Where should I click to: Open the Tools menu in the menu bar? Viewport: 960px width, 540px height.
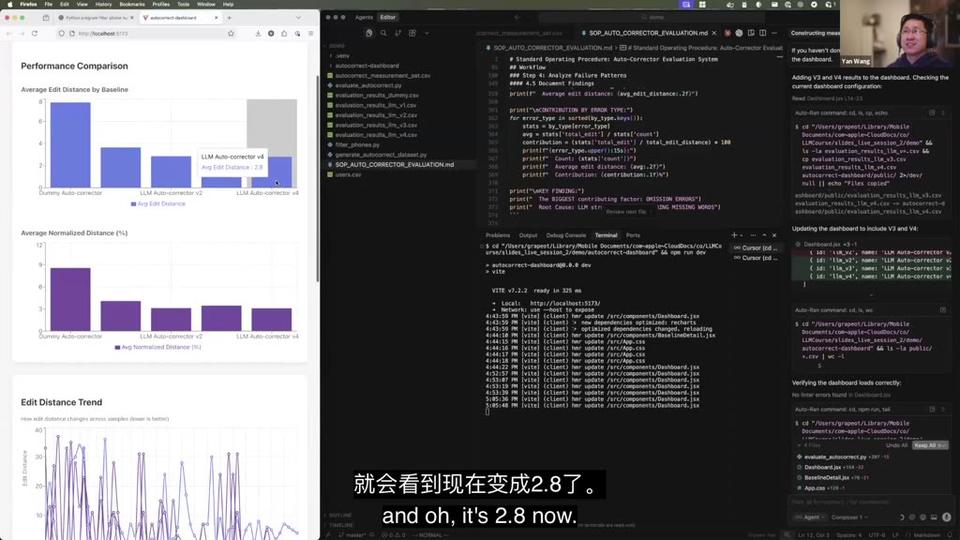183,4
